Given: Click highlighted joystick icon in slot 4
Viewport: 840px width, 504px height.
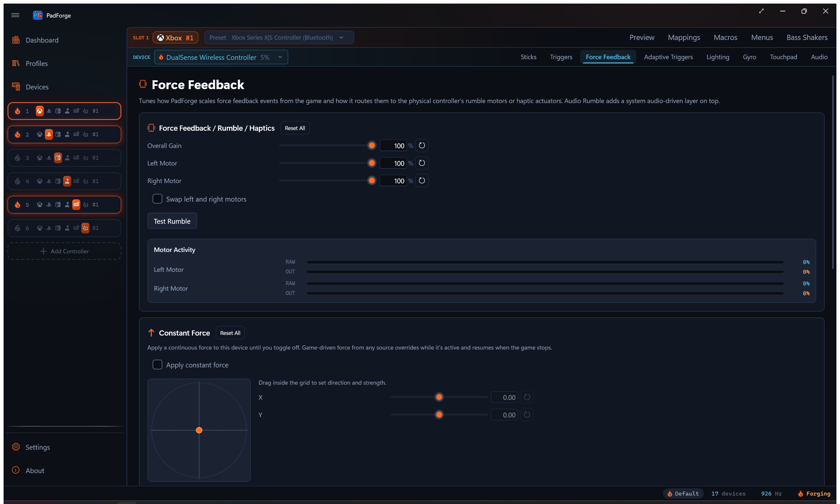Looking at the screenshot, I should tap(67, 181).
